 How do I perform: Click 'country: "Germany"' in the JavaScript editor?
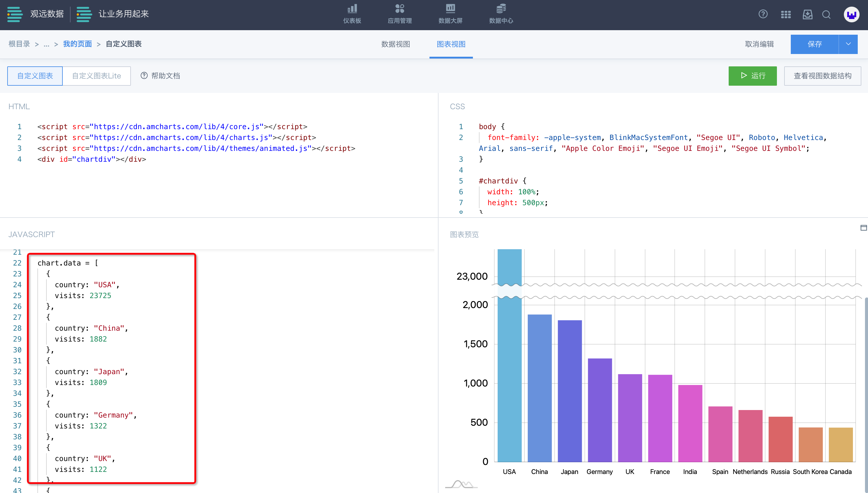point(96,415)
